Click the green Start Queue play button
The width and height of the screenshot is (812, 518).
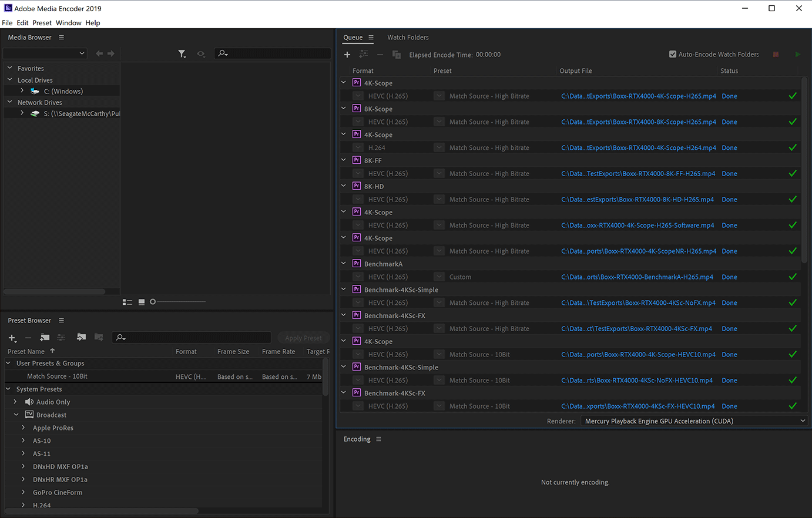coord(798,55)
